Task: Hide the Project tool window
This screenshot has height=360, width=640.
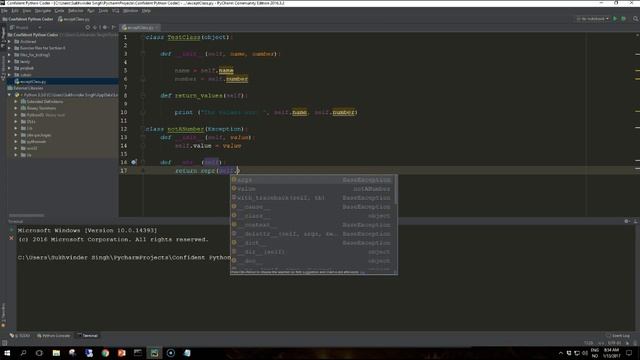Action: (113, 27)
